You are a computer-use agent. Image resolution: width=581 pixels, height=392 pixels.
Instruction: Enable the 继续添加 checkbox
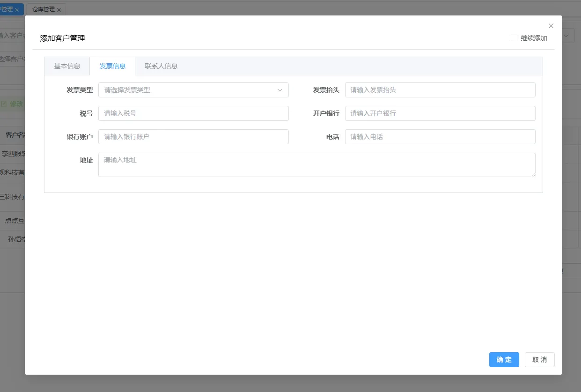[514, 38]
